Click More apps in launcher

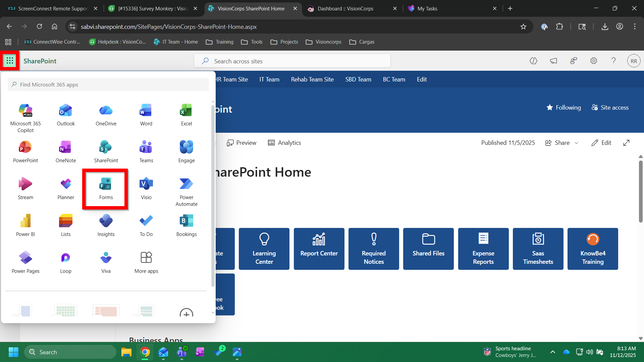pos(146,262)
